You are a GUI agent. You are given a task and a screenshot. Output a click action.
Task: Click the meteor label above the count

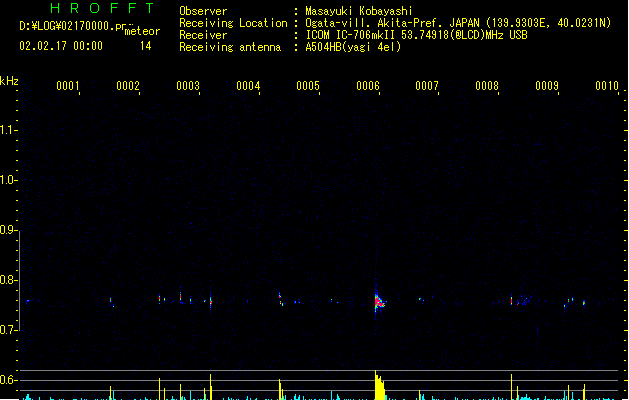click(142, 31)
